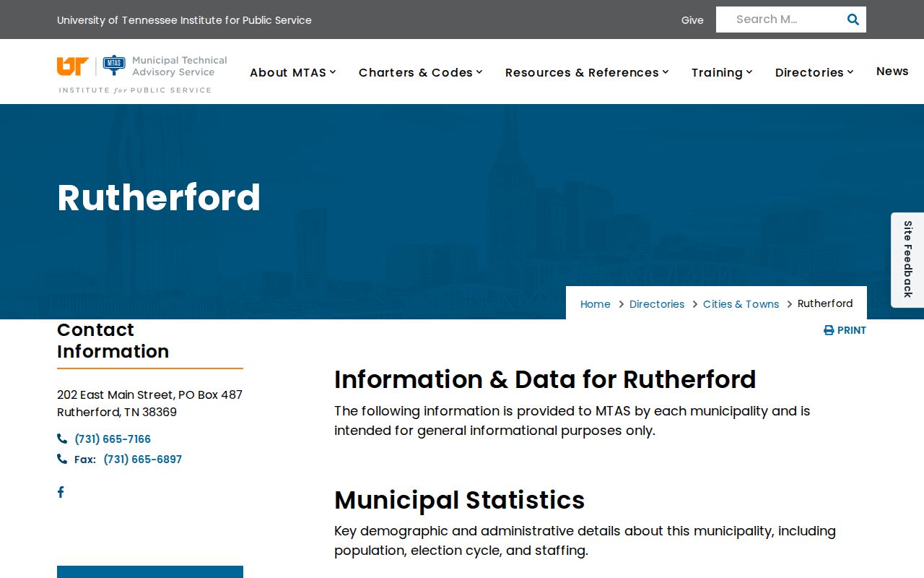Open Cities & Towns breadcrumb
This screenshot has height=578, width=924.
tap(741, 304)
